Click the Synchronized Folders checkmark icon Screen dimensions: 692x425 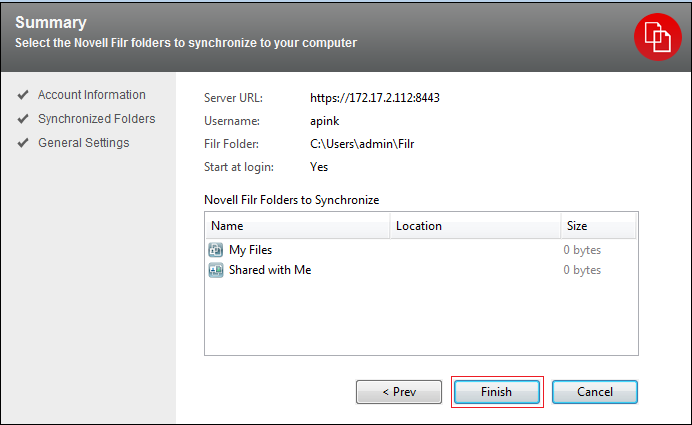click(22, 119)
